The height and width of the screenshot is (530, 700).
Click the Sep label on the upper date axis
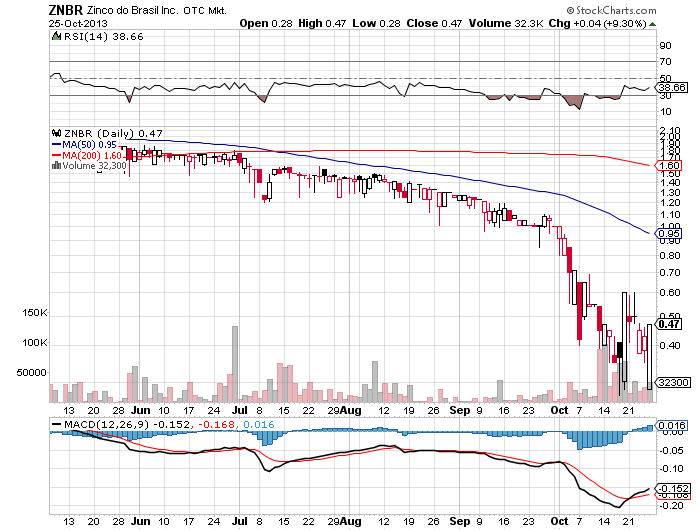tap(459, 410)
